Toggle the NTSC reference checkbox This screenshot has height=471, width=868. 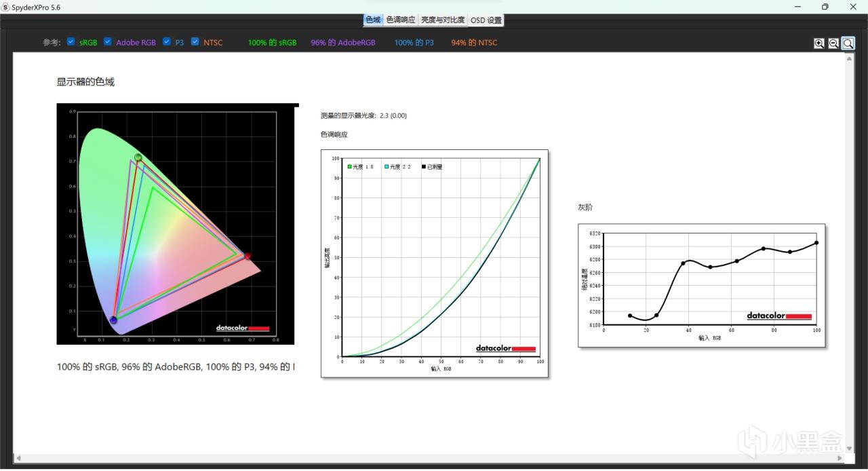coord(195,42)
